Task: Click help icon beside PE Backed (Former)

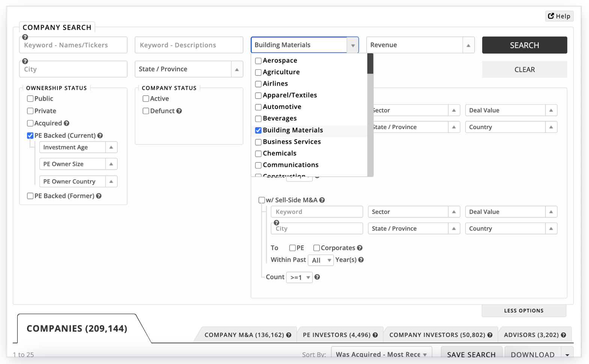Action: 99,196
